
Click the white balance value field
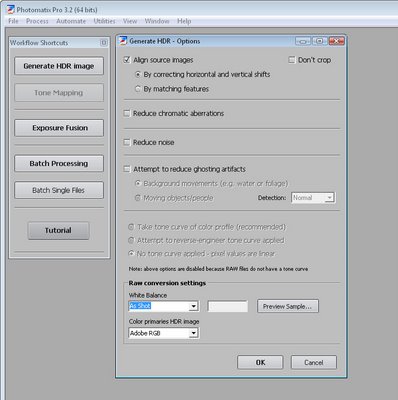[228, 306]
